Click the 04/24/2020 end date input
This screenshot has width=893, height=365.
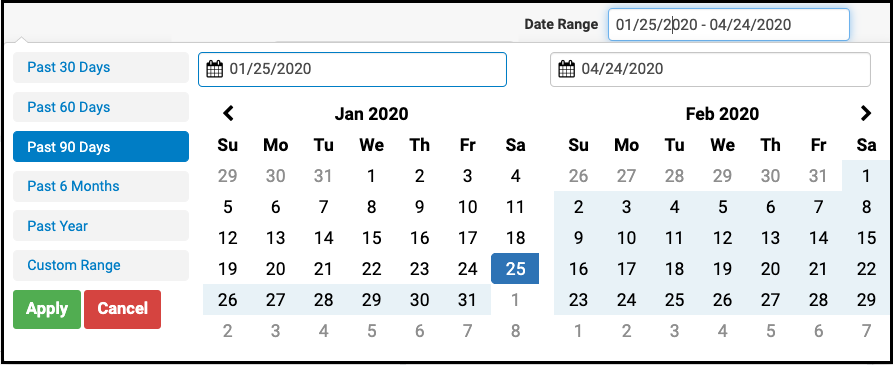click(710, 69)
